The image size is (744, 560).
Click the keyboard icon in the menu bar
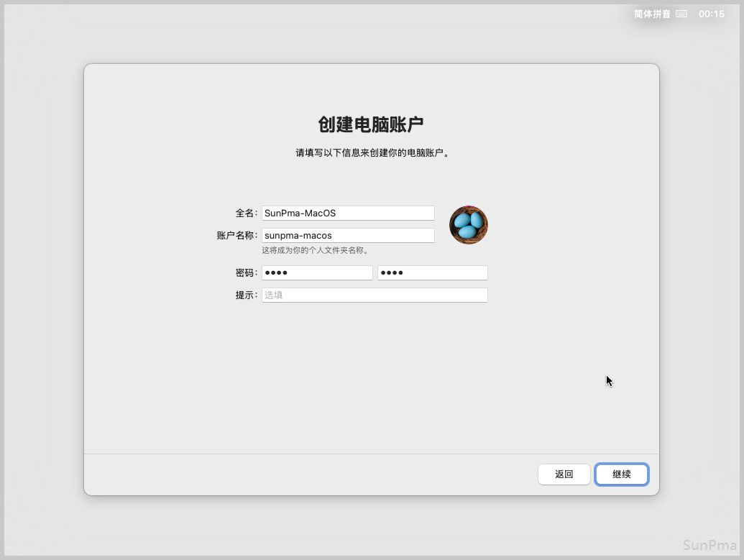[681, 14]
